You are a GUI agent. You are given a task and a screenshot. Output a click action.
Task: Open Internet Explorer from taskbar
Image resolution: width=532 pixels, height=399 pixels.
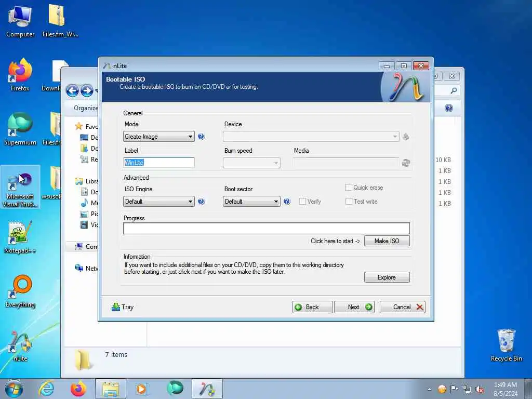tap(46, 389)
